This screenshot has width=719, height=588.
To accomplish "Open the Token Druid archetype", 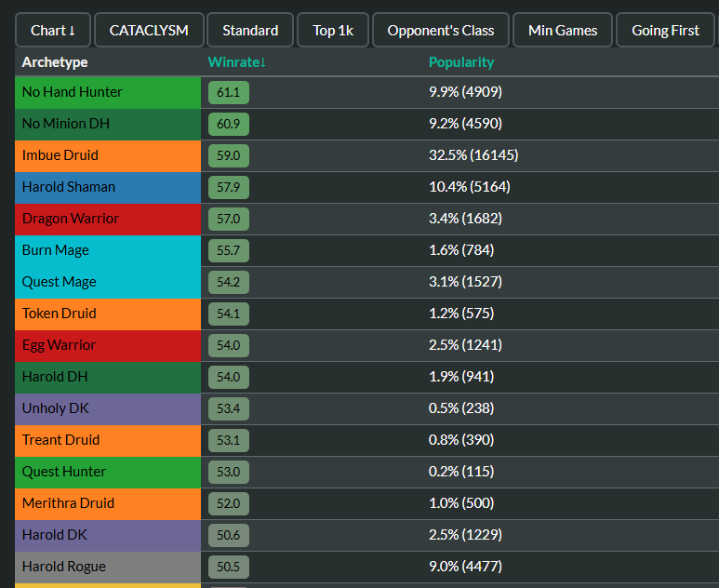I will (x=108, y=314).
